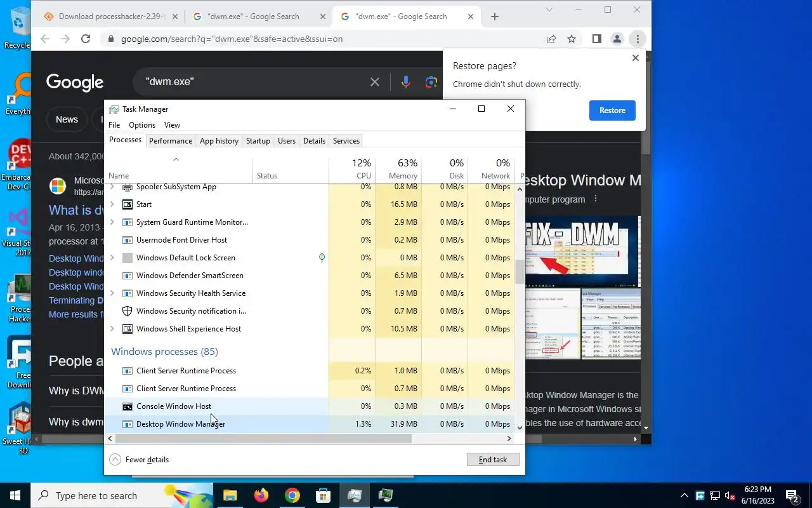Viewport: 812px width, 508px height.
Task: Open Chrome side panel icon
Action: [x=596, y=39]
